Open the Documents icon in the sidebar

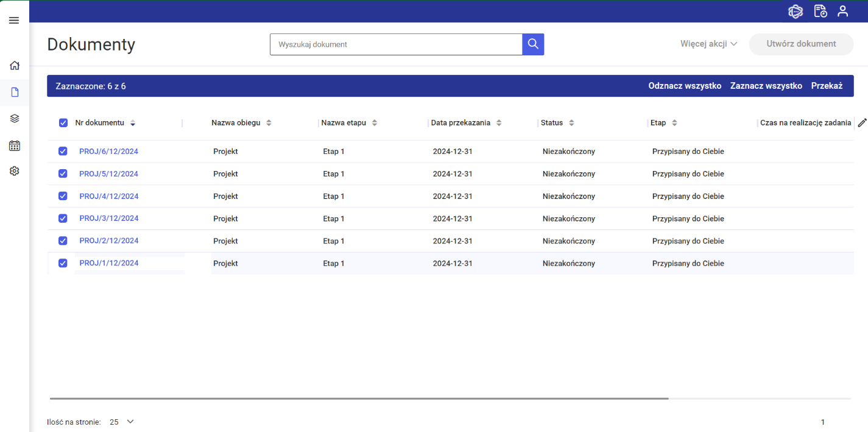(x=15, y=92)
